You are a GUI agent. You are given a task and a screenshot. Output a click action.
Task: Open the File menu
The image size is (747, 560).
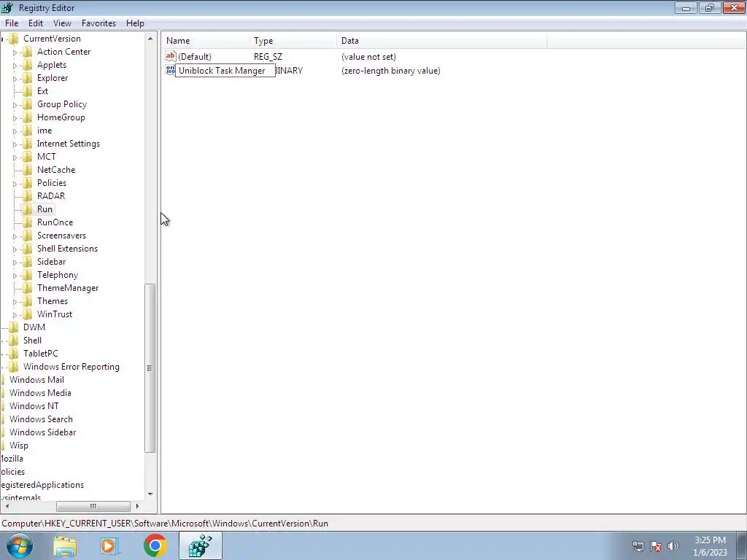pos(12,23)
